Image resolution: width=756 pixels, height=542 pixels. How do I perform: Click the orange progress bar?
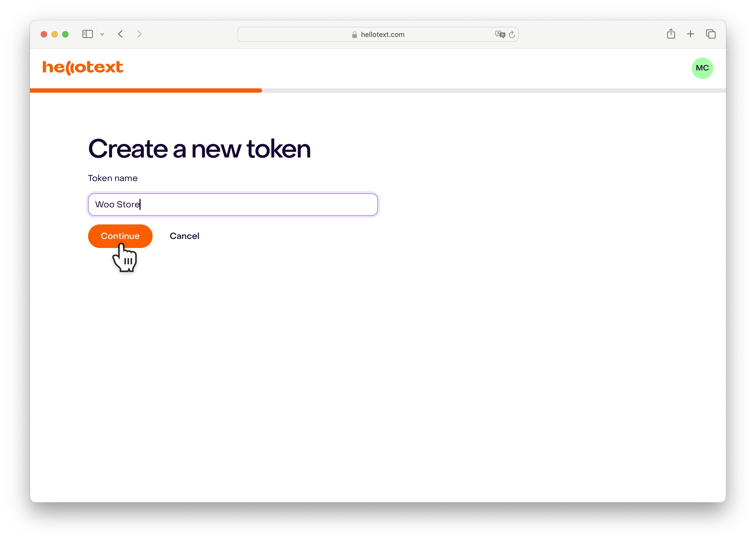[146, 90]
